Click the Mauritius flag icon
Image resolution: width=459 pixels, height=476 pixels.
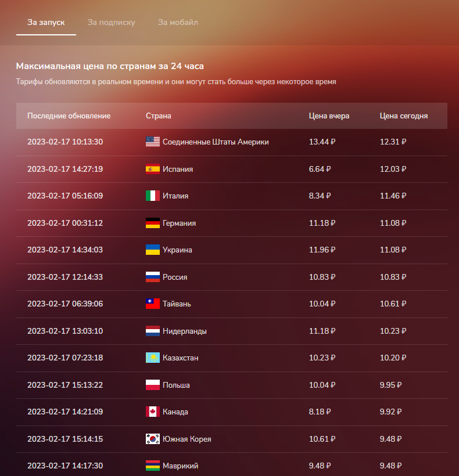pos(152,466)
